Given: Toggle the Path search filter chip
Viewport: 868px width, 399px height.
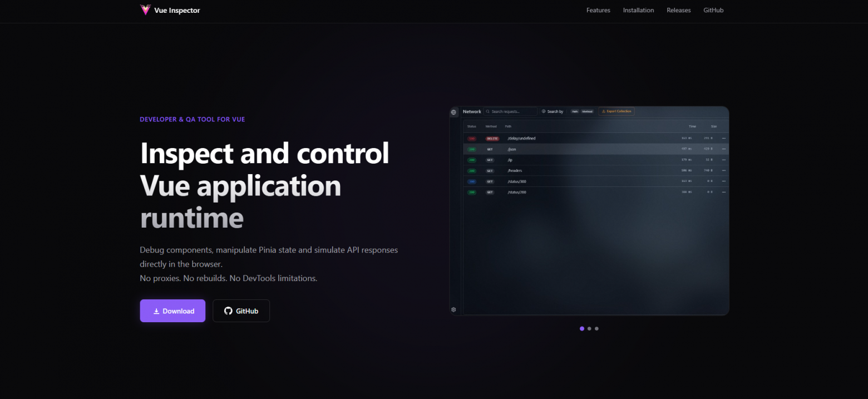Looking at the screenshot, I should 575,111.
